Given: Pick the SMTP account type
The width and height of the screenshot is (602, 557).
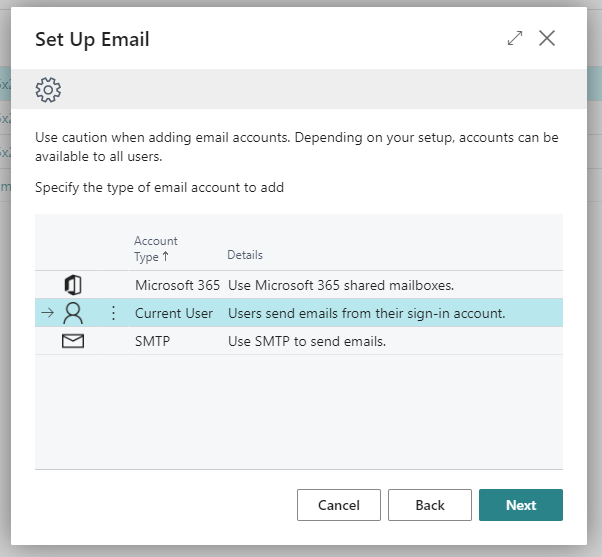Looking at the screenshot, I should coord(153,341).
